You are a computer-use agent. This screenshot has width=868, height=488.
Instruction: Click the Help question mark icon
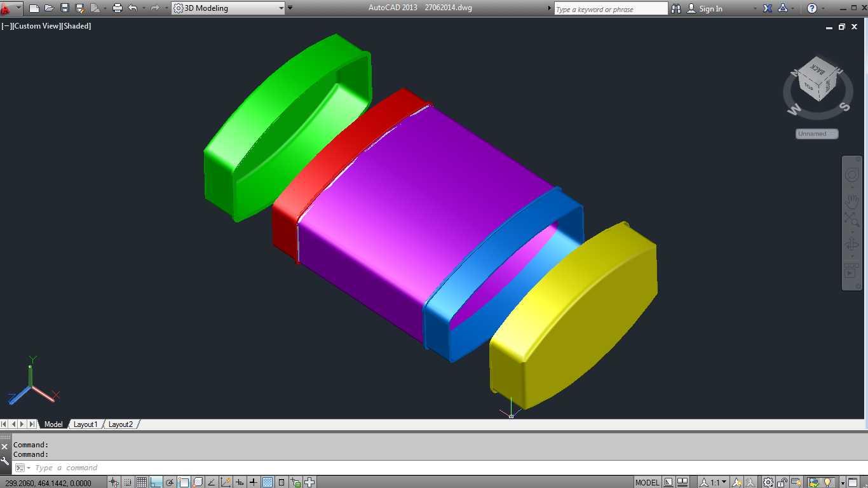click(x=812, y=8)
